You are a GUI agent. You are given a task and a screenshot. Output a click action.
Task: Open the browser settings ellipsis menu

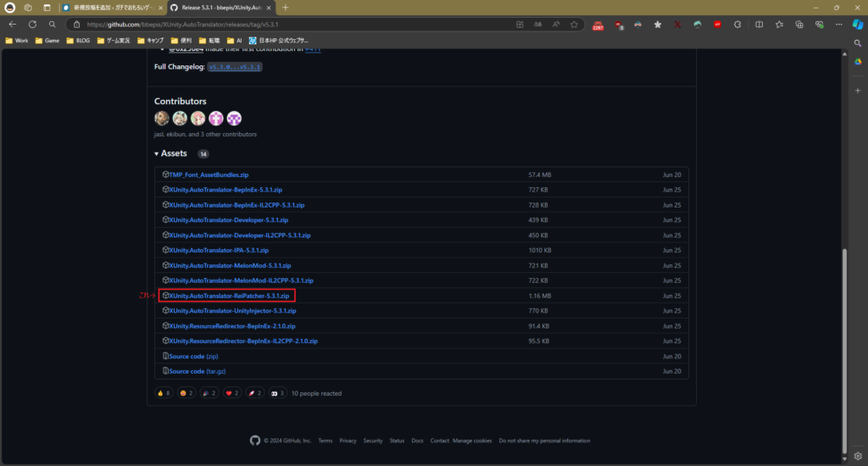coord(839,25)
